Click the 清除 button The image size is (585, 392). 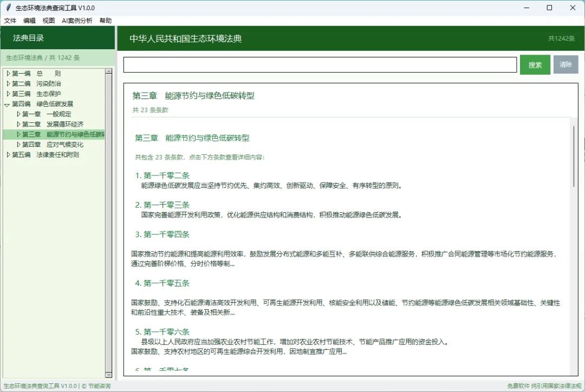(565, 64)
